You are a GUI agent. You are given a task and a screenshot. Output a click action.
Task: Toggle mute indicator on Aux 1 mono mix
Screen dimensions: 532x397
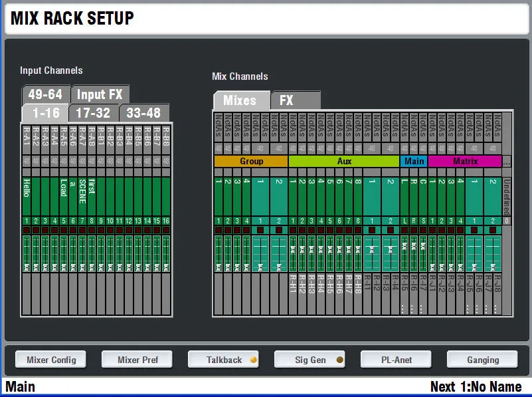click(x=293, y=230)
